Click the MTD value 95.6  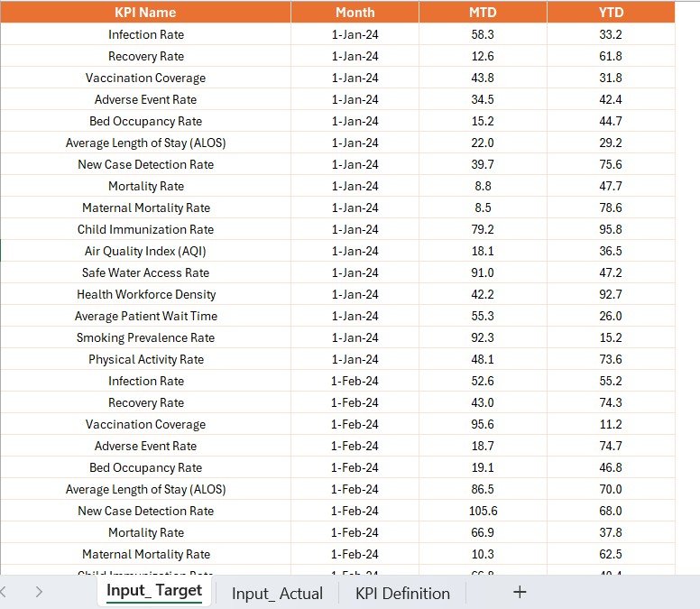(x=483, y=424)
